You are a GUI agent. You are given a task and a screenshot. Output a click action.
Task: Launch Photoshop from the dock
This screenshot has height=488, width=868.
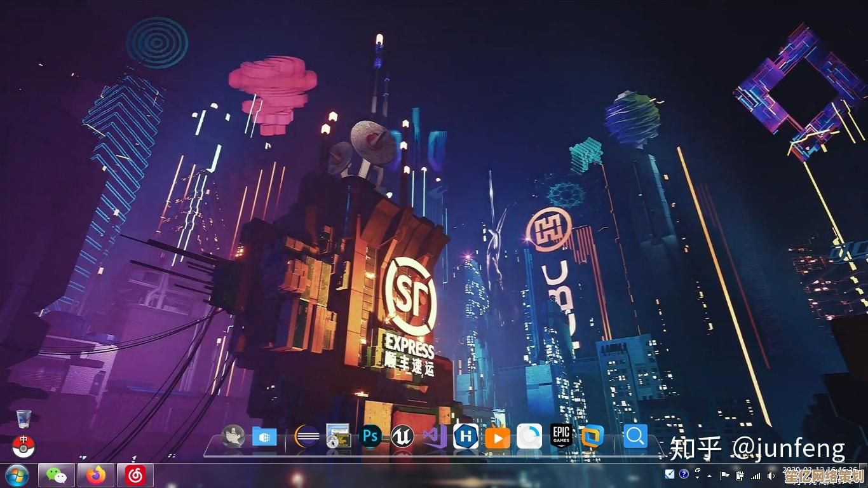point(370,437)
